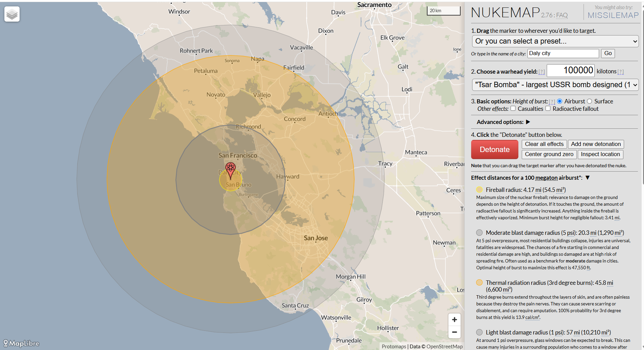Zoom out on the map
The image size is (644, 350).
(455, 332)
